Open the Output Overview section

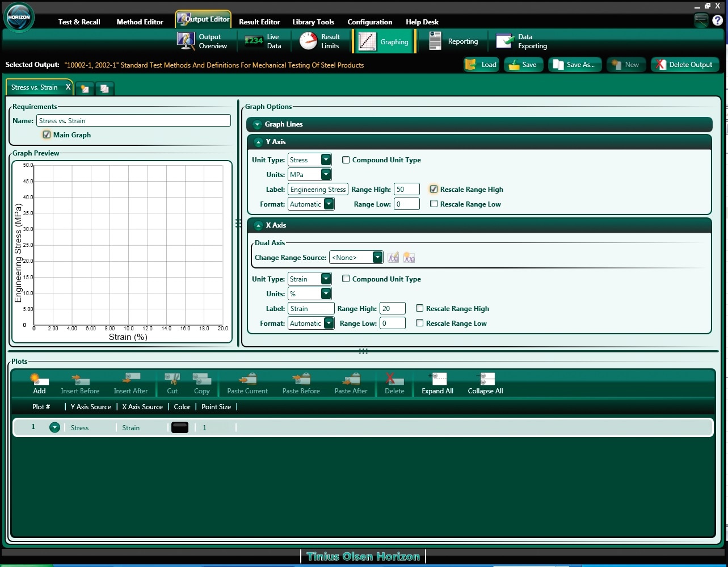click(x=202, y=41)
